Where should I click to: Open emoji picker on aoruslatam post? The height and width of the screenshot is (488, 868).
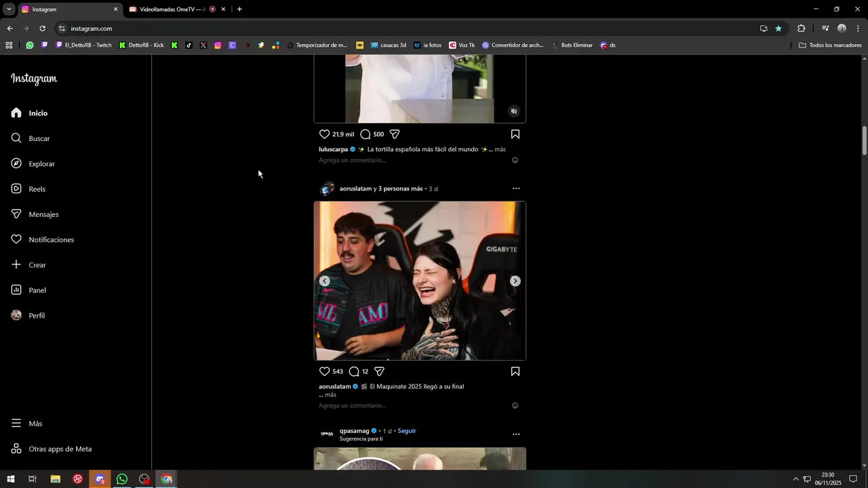click(515, 406)
